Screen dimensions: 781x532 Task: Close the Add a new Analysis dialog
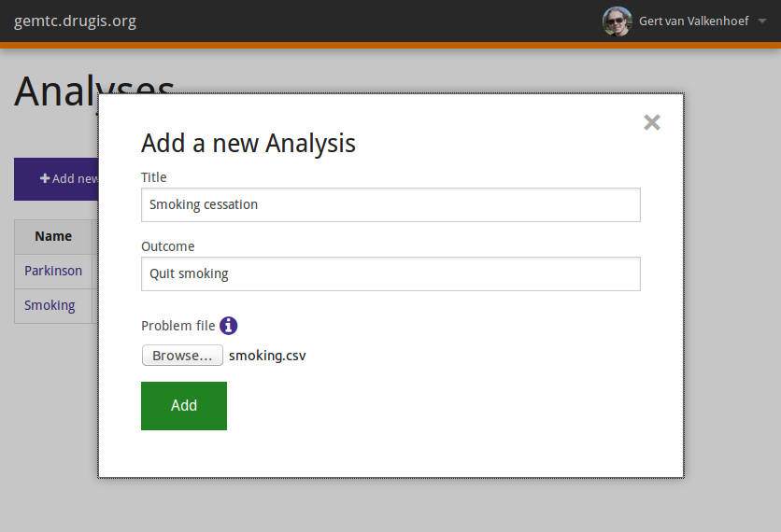pos(651,122)
